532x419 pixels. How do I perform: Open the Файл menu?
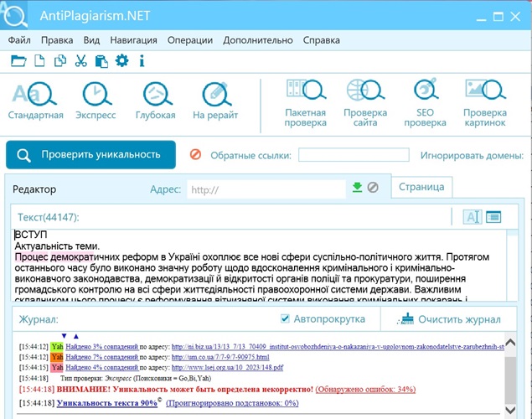click(x=19, y=40)
